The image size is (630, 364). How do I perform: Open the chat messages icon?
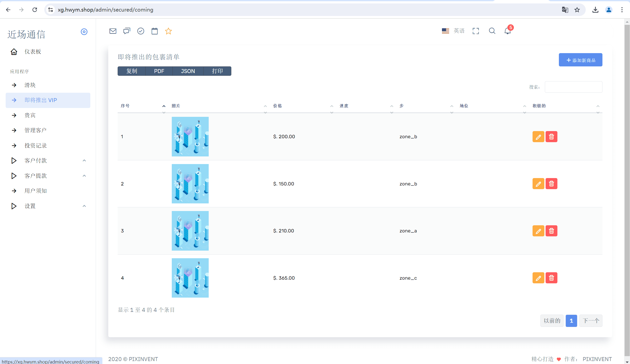point(127,31)
